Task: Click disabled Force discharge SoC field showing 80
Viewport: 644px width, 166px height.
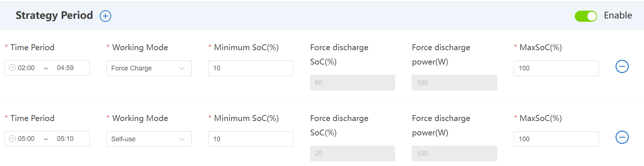Action: [x=352, y=83]
